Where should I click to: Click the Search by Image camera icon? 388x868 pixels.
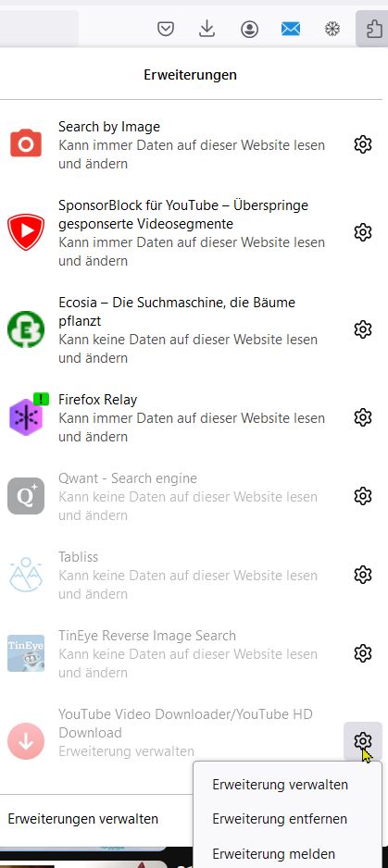(x=26, y=144)
